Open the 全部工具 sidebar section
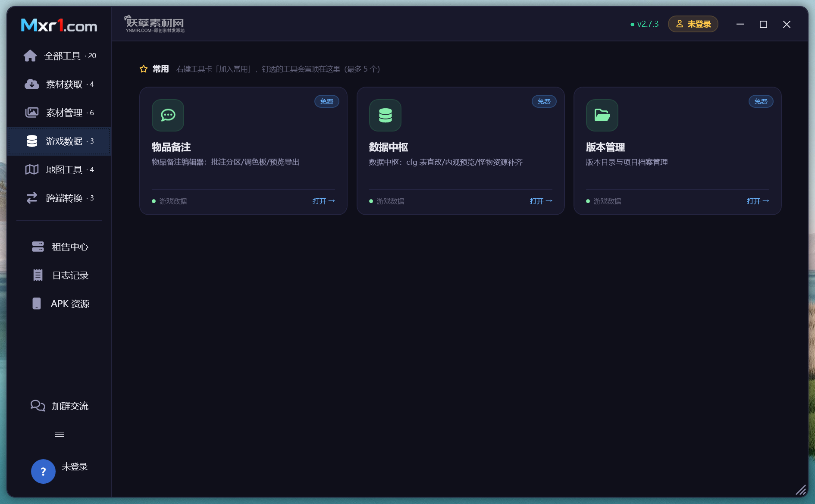This screenshot has width=815, height=504. pos(59,56)
